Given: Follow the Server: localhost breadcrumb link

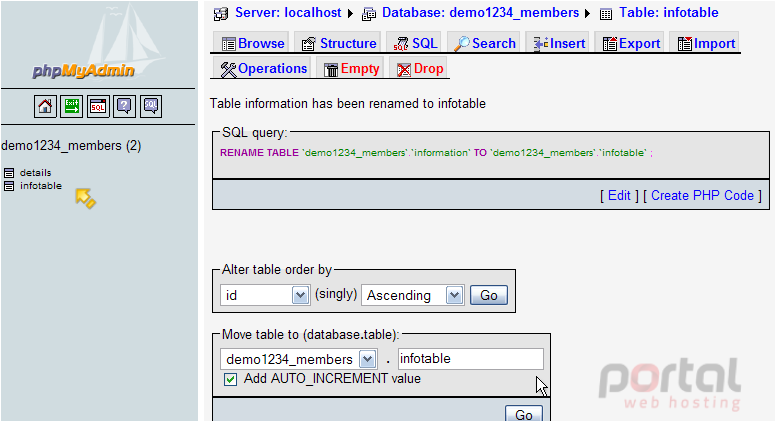Looking at the screenshot, I should click(x=288, y=13).
